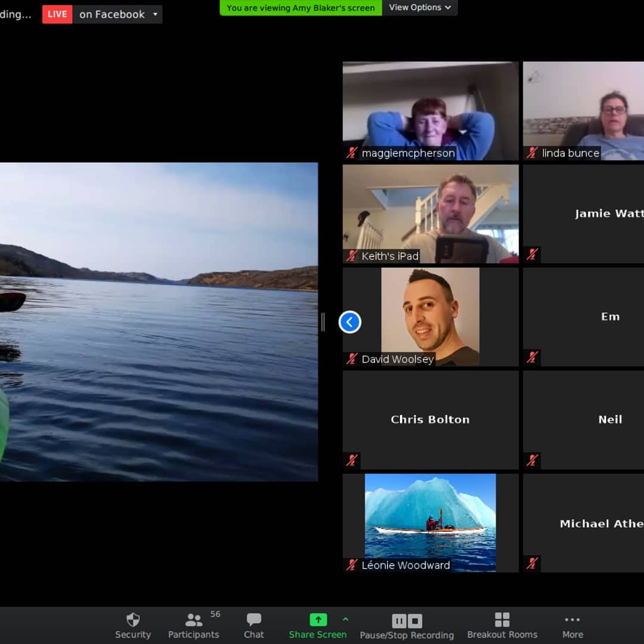The height and width of the screenshot is (644, 644).
Task: Click the divider handle beside shared screen
Action: 323,322
